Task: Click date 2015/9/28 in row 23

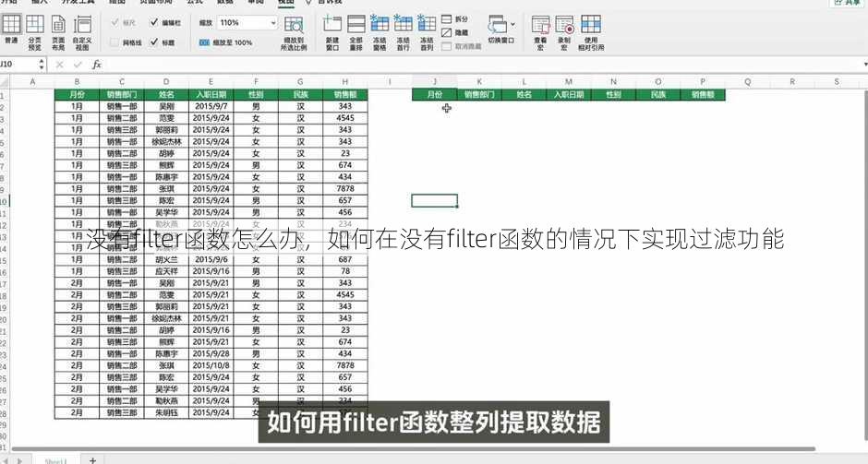Action: [211, 354]
